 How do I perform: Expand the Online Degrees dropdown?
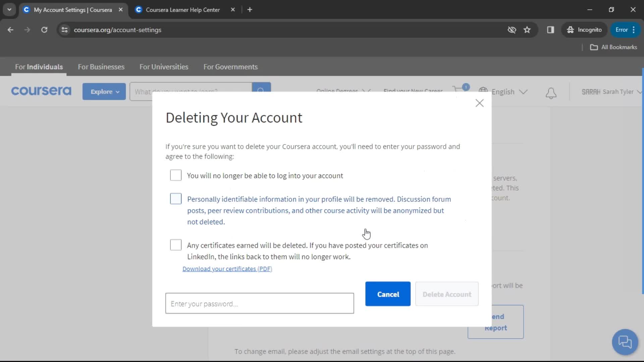coord(343,92)
